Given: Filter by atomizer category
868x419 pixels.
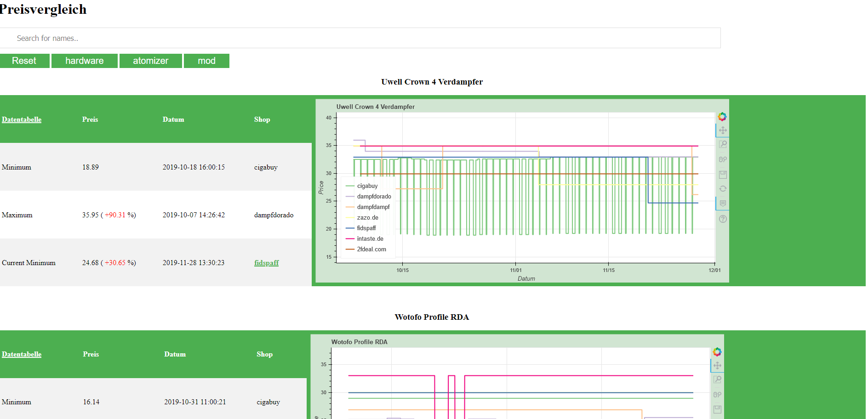Looking at the screenshot, I should [x=150, y=61].
